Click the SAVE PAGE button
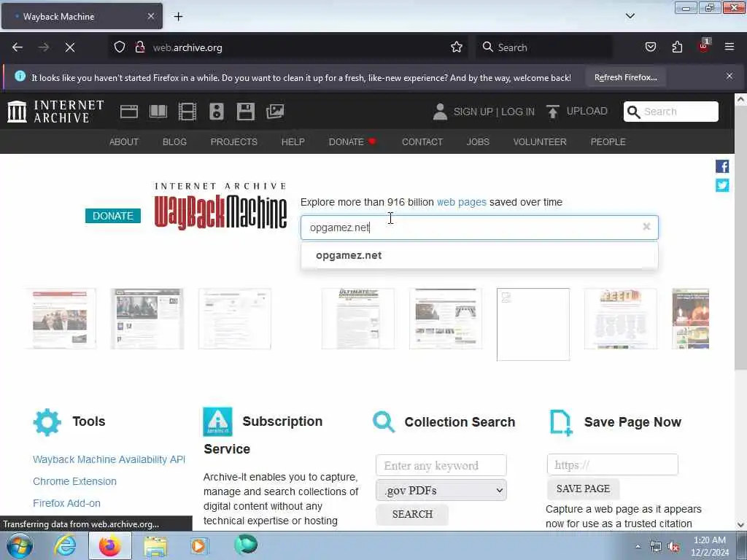The image size is (747, 560). click(x=583, y=489)
